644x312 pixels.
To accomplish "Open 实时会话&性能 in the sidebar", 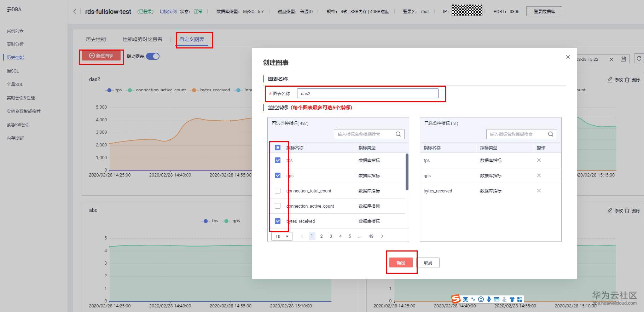I will pyautogui.click(x=21, y=98).
